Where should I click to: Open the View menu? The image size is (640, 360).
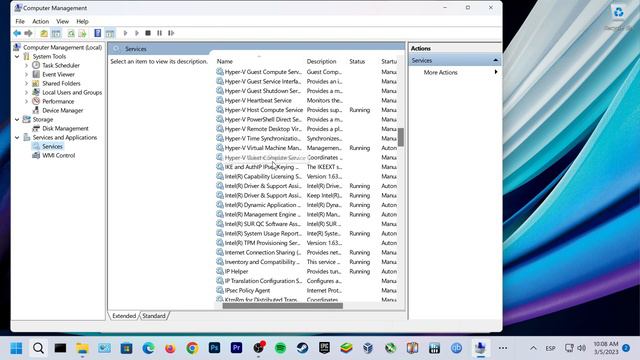click(x=62, y=21)
